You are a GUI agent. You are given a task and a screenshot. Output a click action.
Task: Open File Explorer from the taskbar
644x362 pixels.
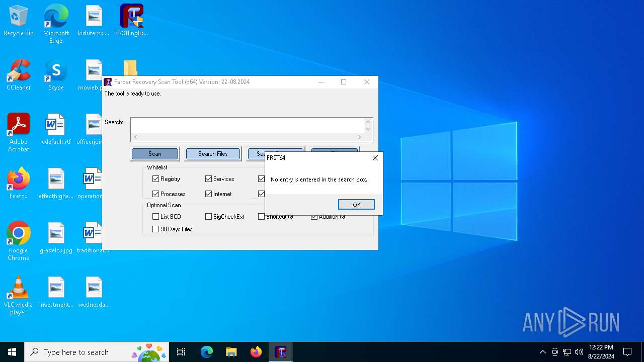pyautogui.click(x=231, y=352)
